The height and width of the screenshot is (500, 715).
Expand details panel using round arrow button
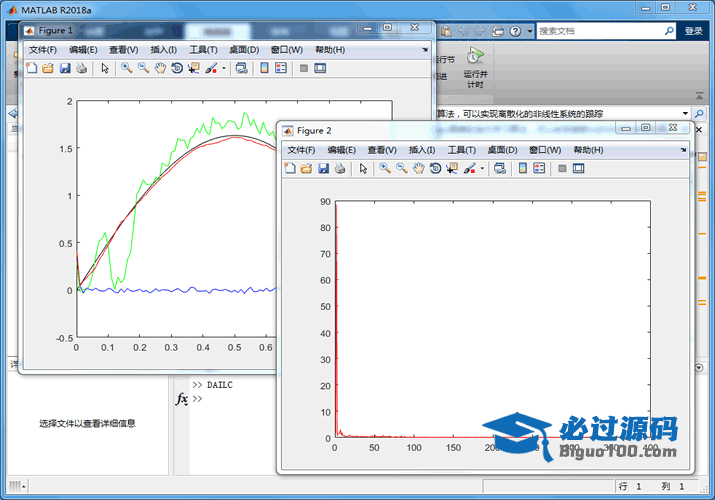click(699, 367)
